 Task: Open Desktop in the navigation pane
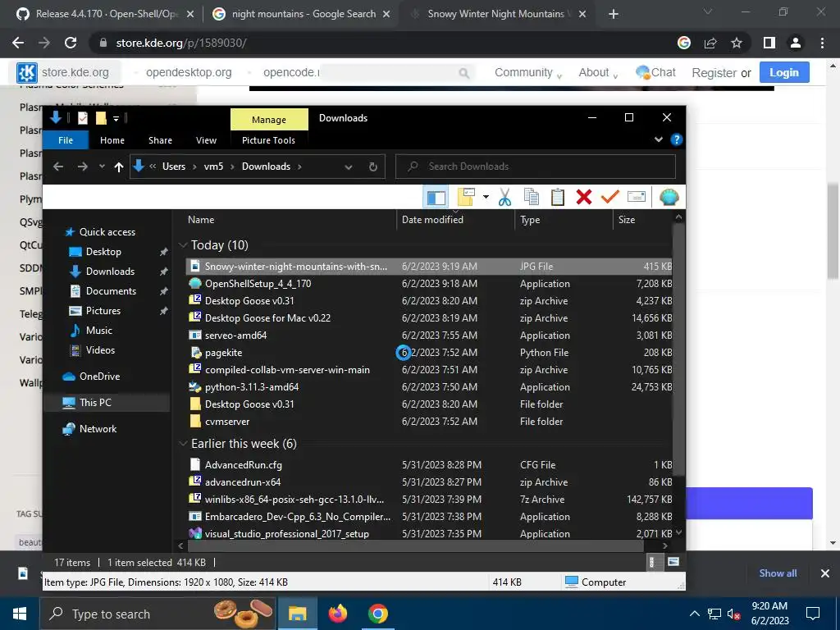tap(103, 252)
